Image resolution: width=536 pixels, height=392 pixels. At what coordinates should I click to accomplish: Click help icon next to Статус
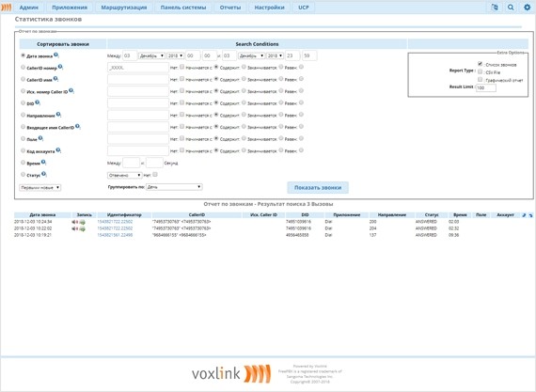point(44,174)
